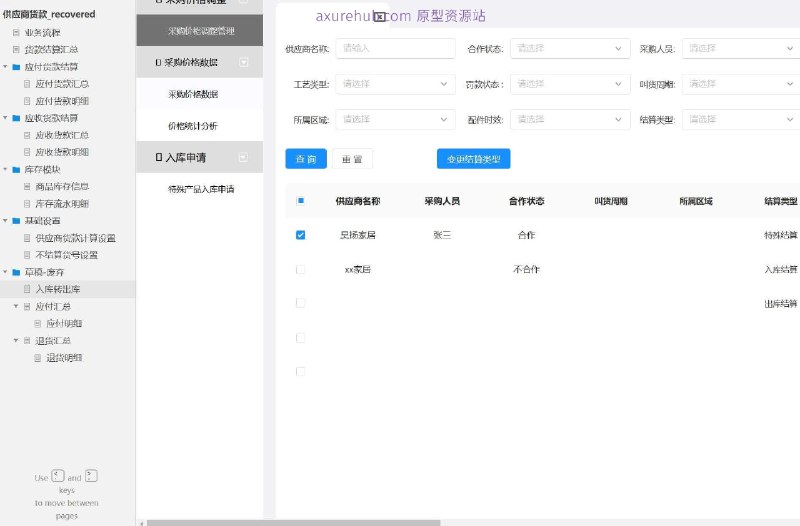
Task: Click the page icon beside 退货明细
Action: click(x=38, y=358)
